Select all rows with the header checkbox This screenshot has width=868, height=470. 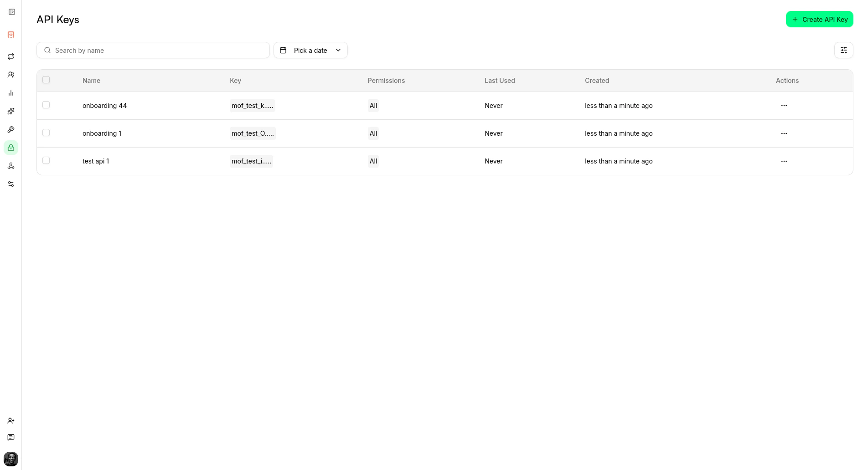[46, 80]
